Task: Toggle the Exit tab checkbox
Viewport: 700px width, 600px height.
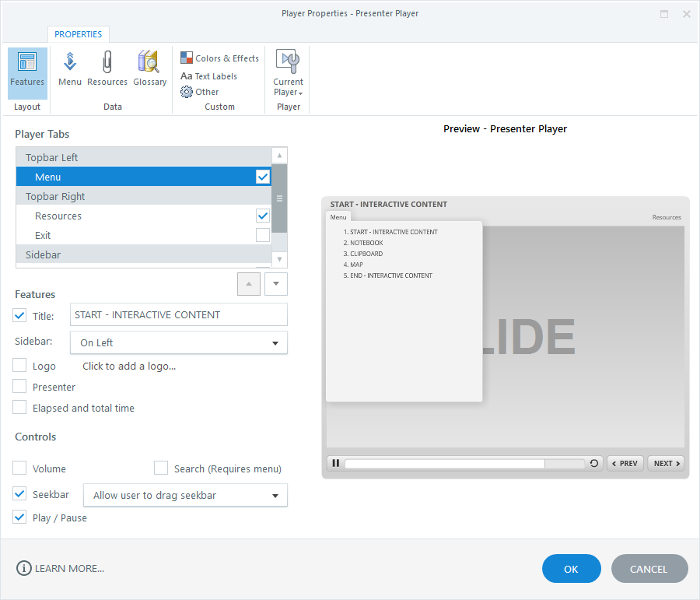Action: pos(263,235)
